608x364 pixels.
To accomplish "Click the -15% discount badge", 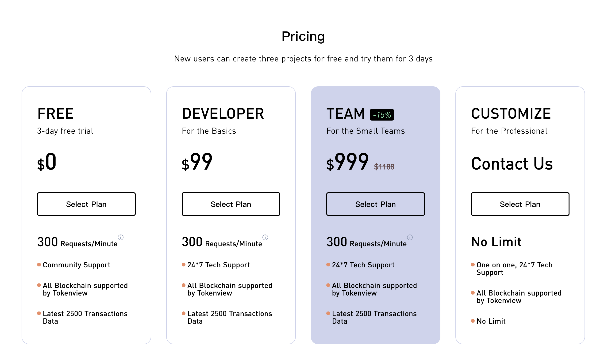I will [x=382, y=114].
